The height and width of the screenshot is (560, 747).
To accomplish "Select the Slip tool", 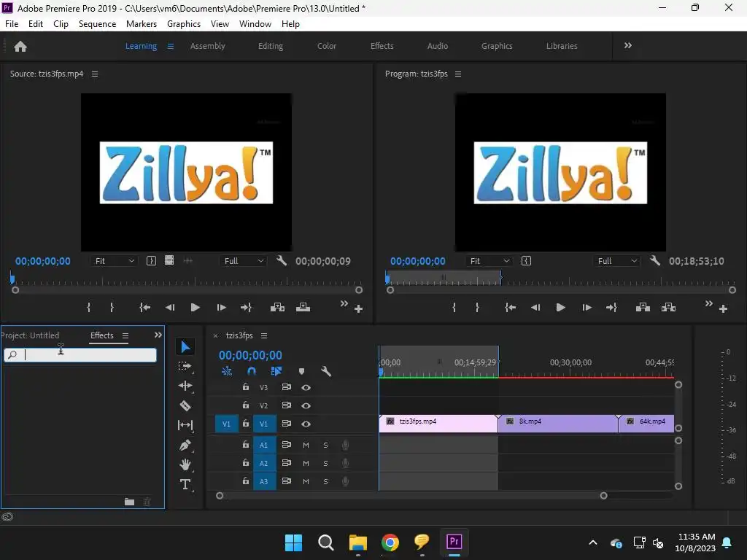I will [x=185, y=425].
